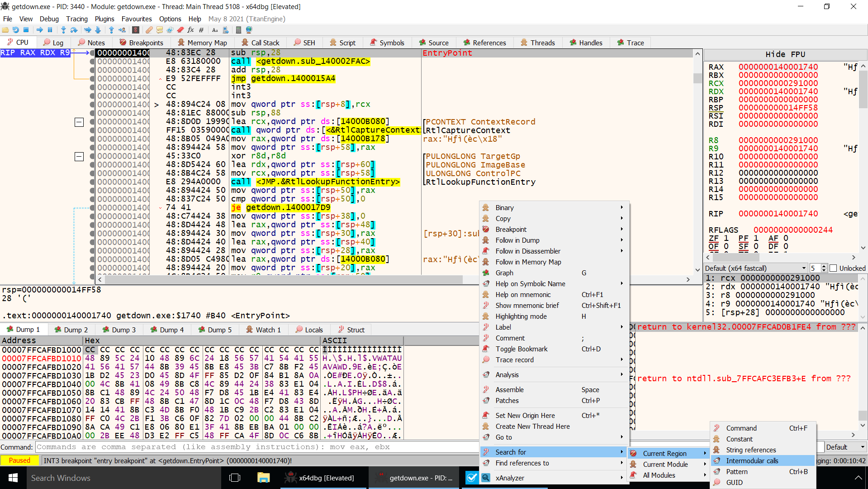Screen dimensions: 868x489
Task: Collapse the RtlCaptureContext code fold marker
Action: click(79, 122)
